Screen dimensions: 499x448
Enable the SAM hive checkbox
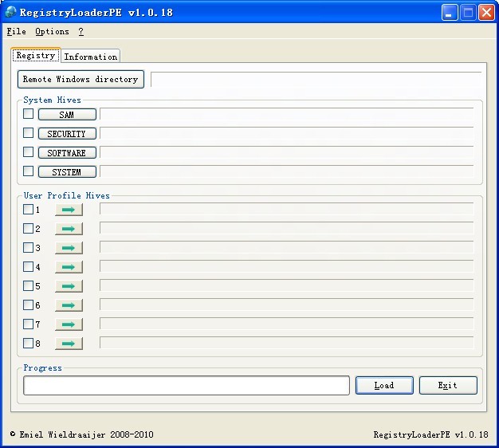click(29, 114)
